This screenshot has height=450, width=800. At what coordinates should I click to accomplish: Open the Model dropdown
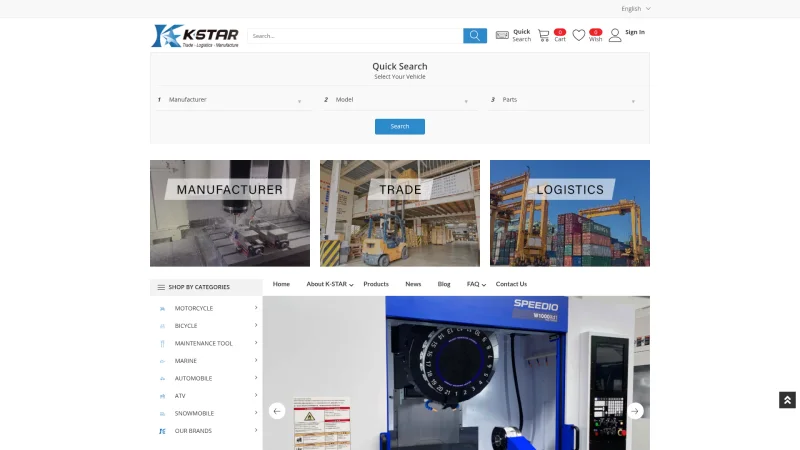(x=400, y=100)
